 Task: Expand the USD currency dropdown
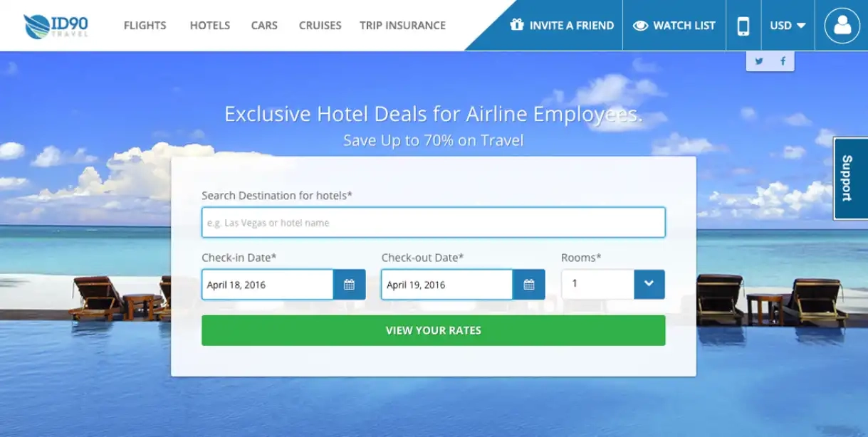pos(788,26)
